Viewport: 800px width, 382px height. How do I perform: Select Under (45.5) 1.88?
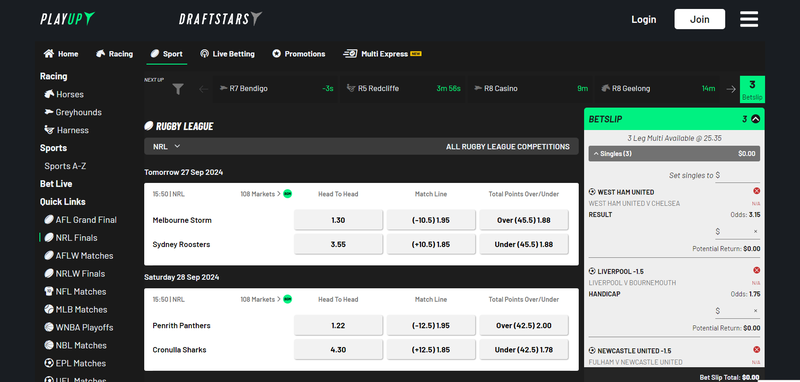point(524,244)
